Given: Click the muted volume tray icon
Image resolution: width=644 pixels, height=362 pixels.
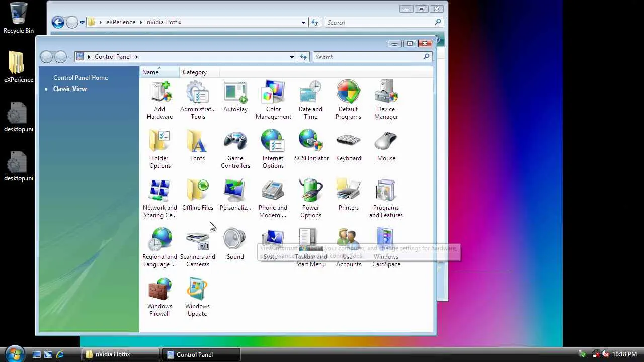Looking at the screenshot, I should click(605, 354).
